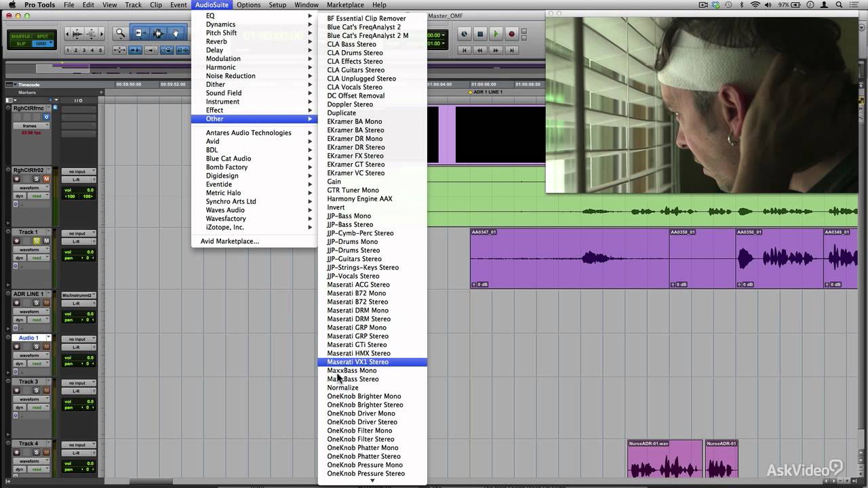Open the AudioSuite menu

point(212,5)
